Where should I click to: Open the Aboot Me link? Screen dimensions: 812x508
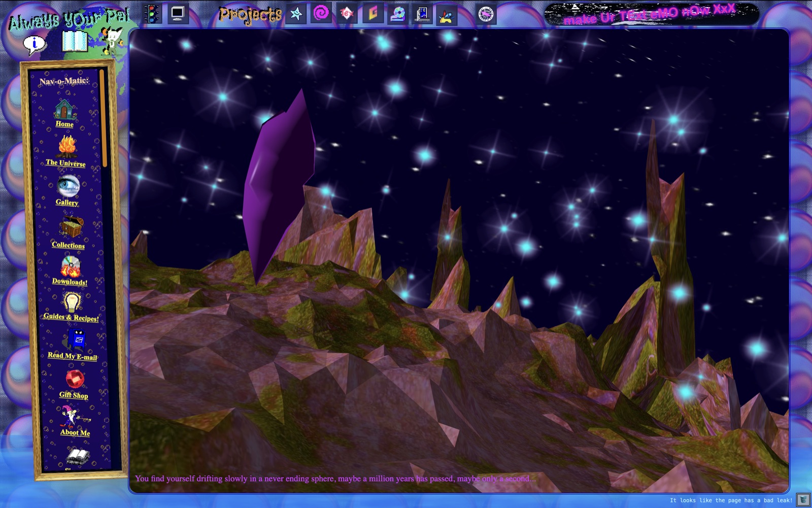[75, 432]
